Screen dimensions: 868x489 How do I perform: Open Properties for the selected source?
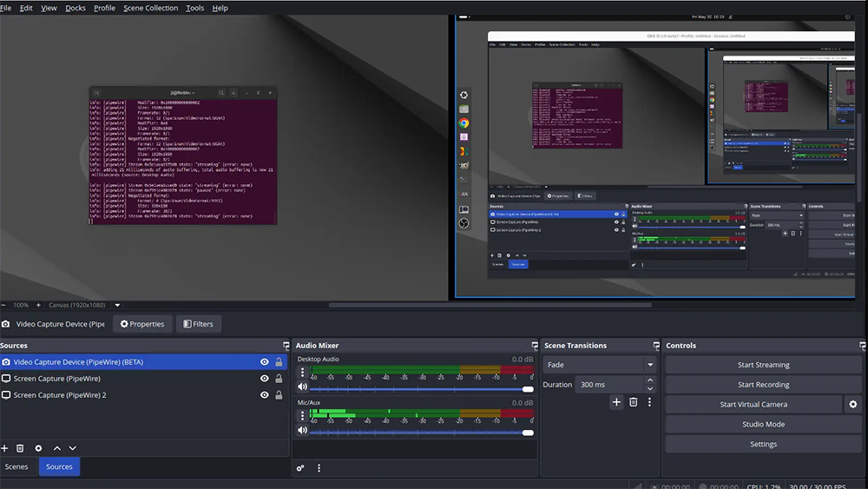(x=142, y=324)
